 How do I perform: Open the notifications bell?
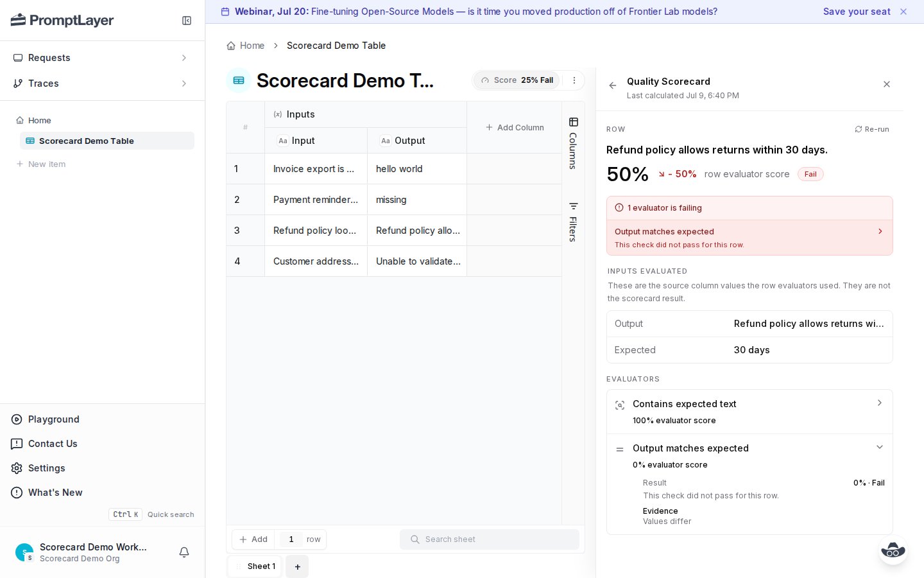point(184,552)
